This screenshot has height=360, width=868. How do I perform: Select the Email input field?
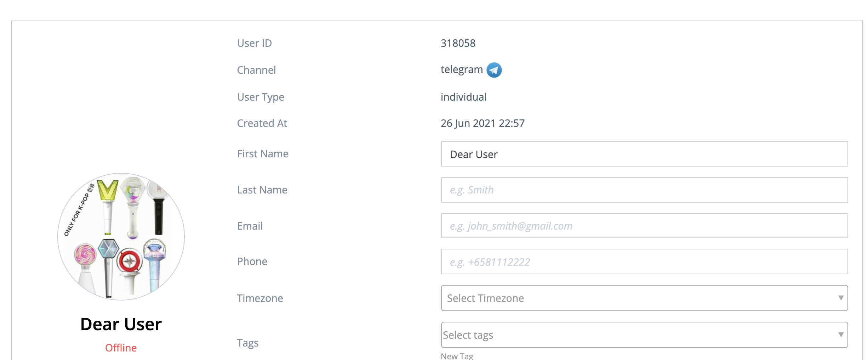pos(644,226)
